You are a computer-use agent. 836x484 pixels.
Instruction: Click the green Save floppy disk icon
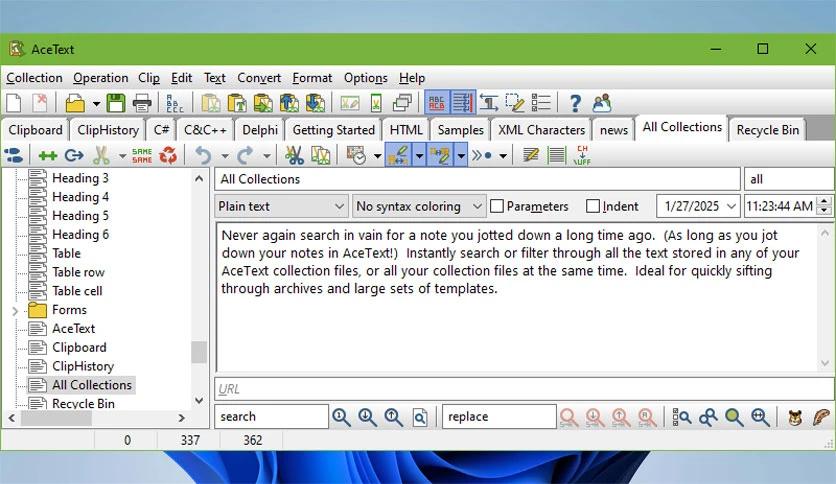[116, 103]
